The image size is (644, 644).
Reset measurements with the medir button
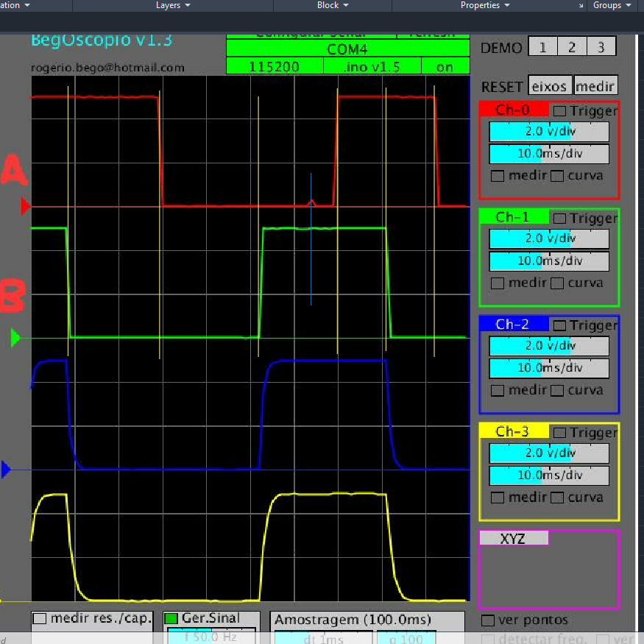[x=595, y=86]
